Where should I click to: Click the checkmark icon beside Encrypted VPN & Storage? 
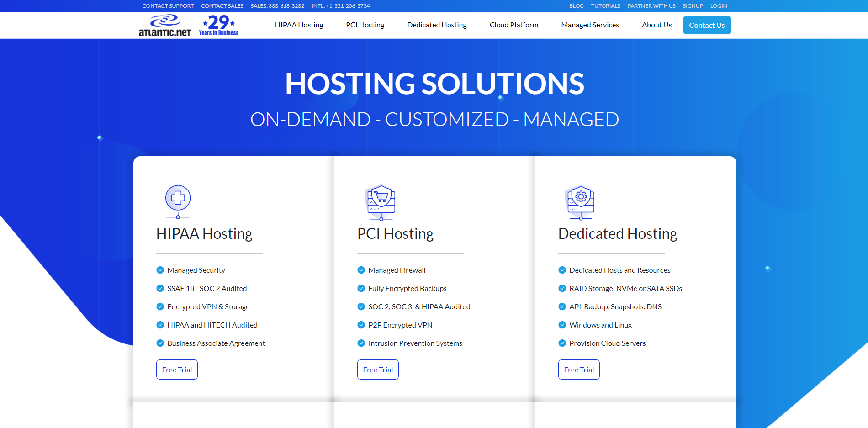click(160, 306)
